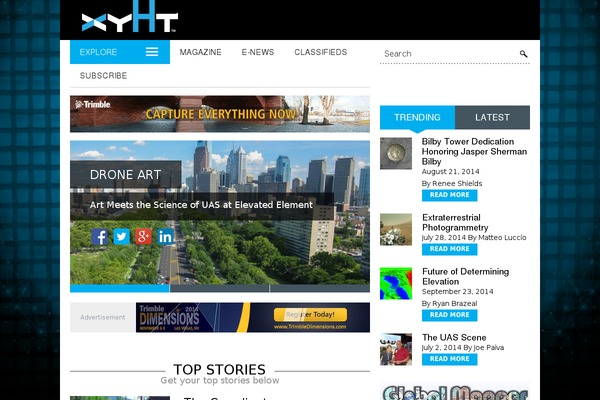Open the E-News menu item
This screenshot has width=600, height=400.
tap(258, 52)
